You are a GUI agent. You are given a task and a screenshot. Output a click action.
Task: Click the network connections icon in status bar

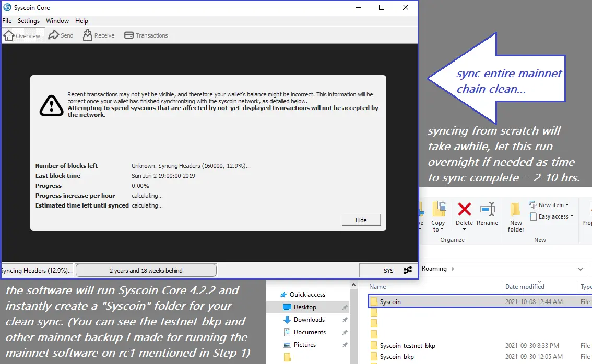408,271
